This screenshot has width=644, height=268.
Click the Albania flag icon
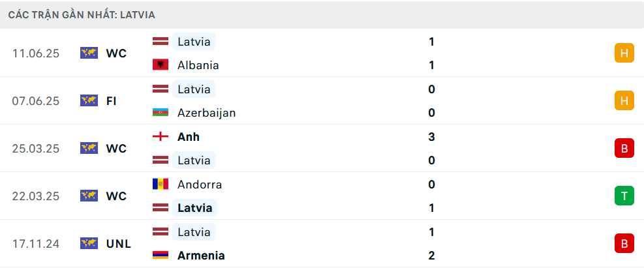(160, 65)
